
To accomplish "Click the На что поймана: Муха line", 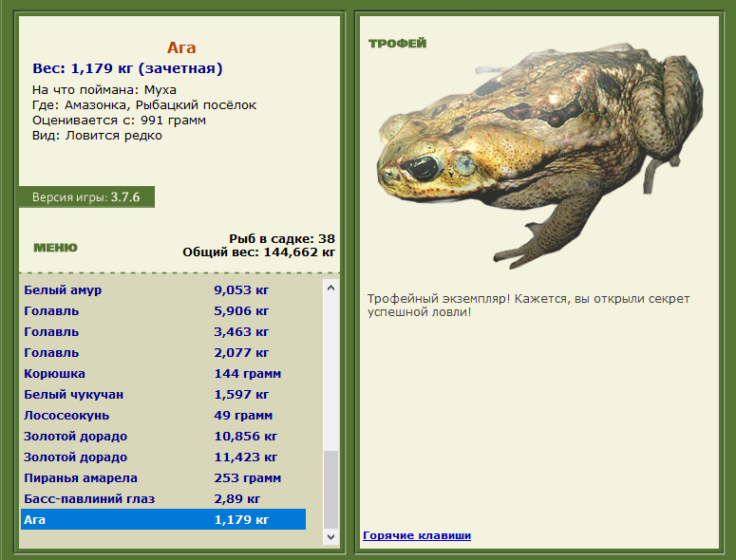I will (104, 89).
